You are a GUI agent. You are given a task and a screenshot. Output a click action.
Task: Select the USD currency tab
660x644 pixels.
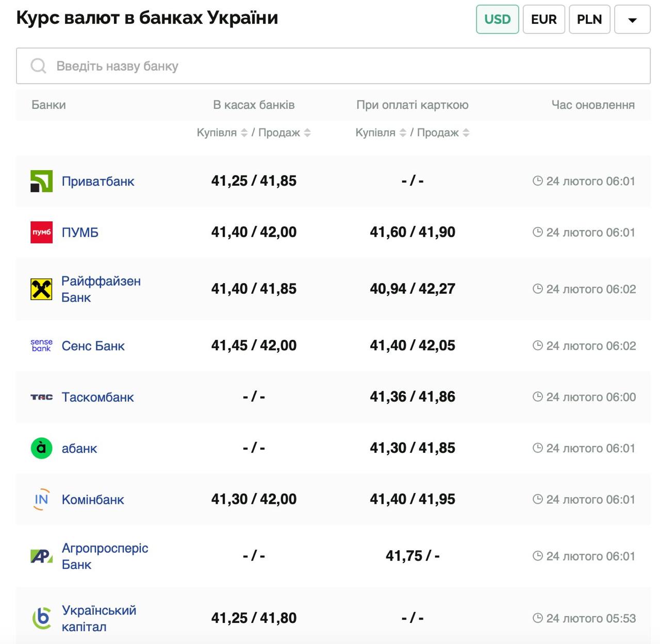tap(497, 20)
